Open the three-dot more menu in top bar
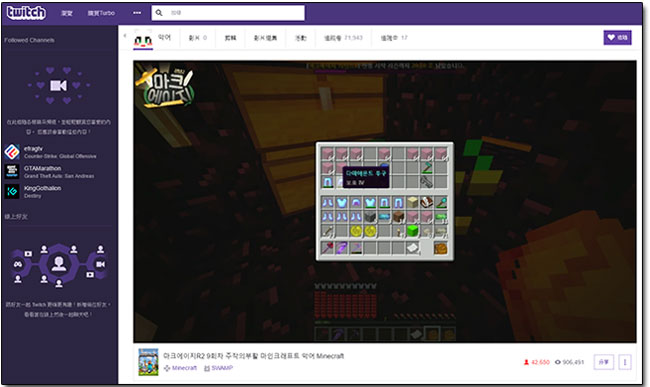 [137, 13]
